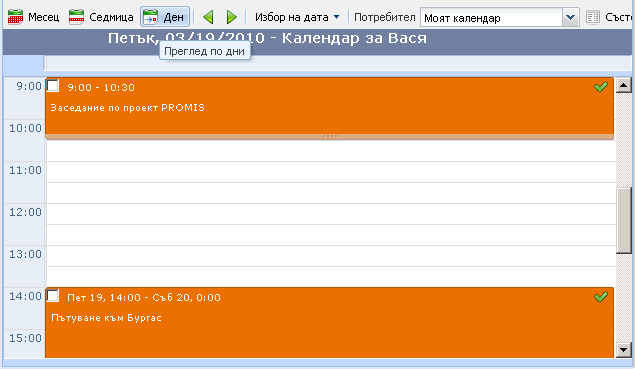Expand the Моят календар combo box arrow
The image size is (635, 369).
[571, 17]
